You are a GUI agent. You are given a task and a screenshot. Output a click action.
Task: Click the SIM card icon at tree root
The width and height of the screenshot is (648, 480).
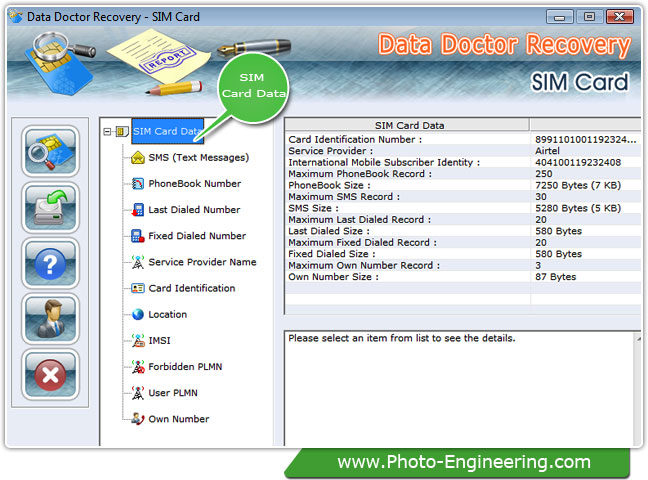(x=122, y=132)
